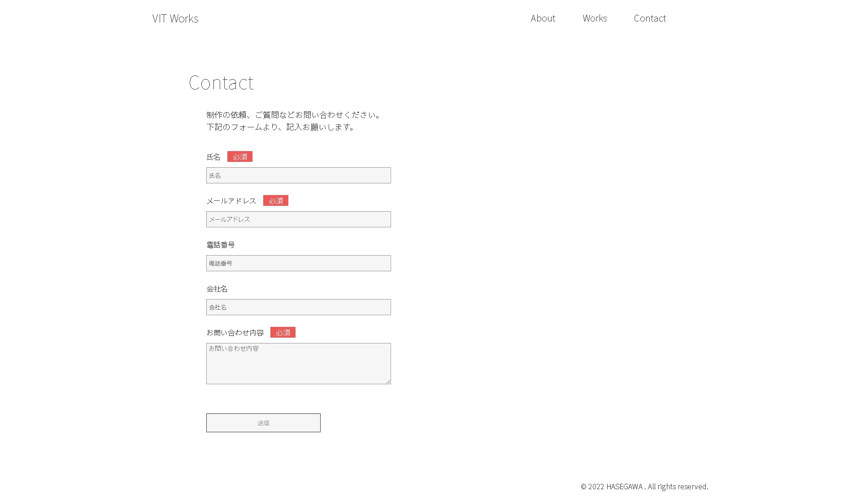Image resolution: width=861 pixels, height=504 pixels.
Task: Focus the お問い合わせ内容 message textarea
Action: (x=298, y=364)
